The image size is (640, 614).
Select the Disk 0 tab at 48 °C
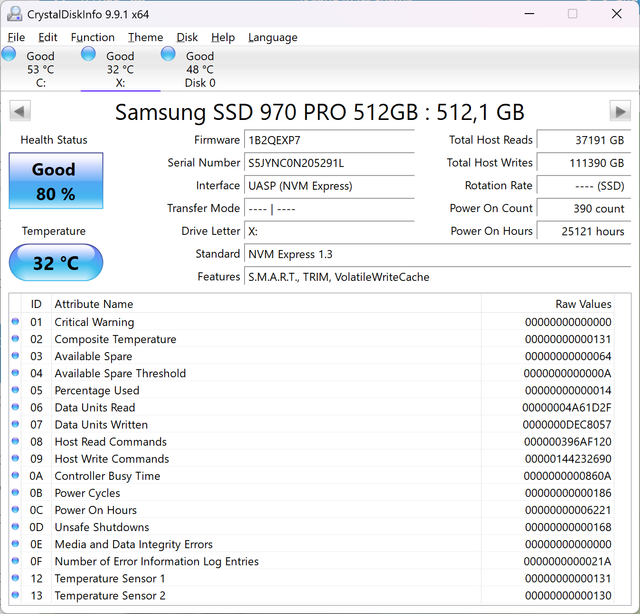[200, 69]
